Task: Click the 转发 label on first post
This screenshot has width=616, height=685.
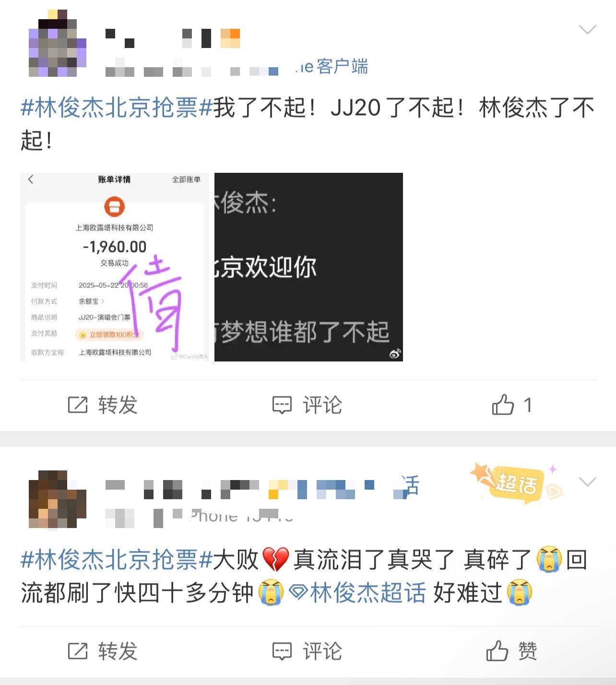Action: click(x=118, y=405)
